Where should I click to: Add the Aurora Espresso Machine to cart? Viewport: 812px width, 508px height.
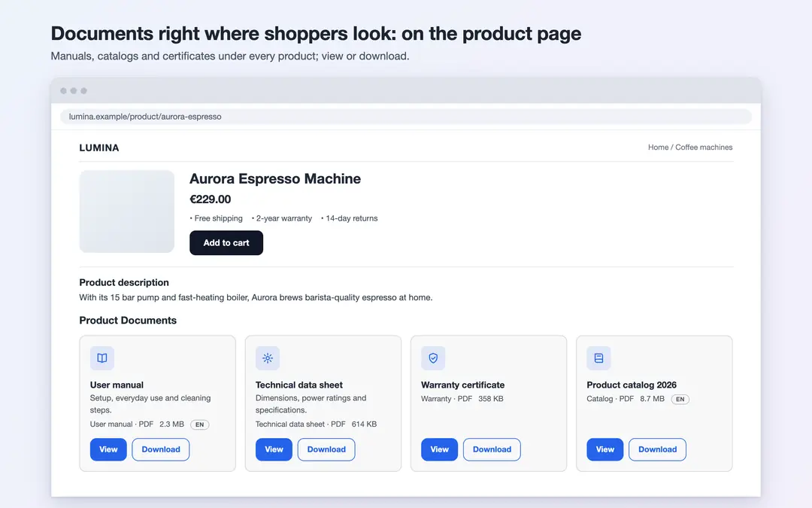pyautogui.click(x=226, y=242)
